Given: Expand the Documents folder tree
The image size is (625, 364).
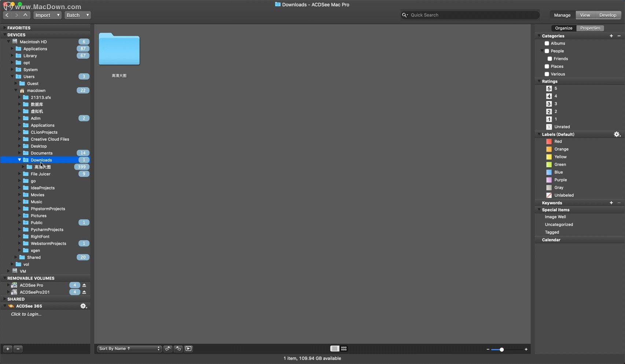Looking at the screenshot, I should (19, 153).
